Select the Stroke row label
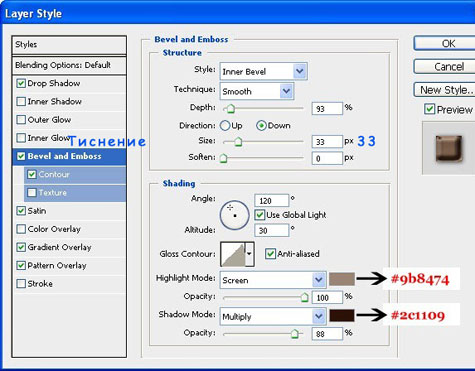The width and height of the screenshot is (475, 371). pyautogui.click(x=40, y=284)
